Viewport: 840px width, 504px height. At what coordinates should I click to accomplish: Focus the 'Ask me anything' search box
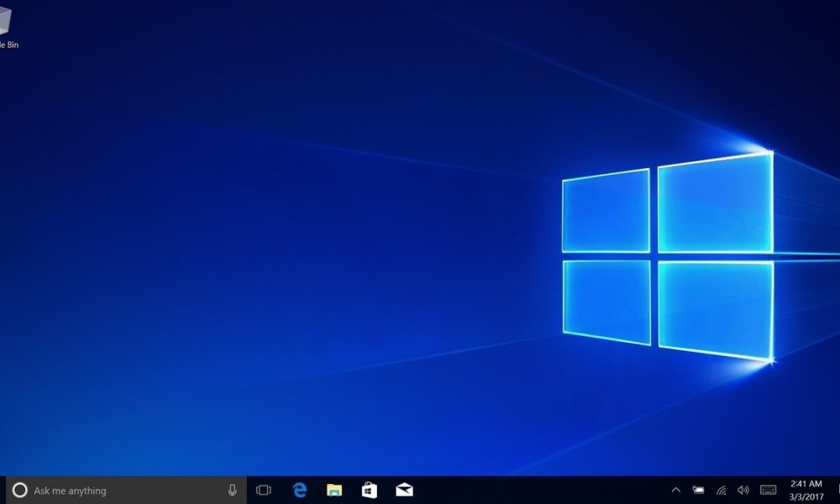tap(127, 490)
